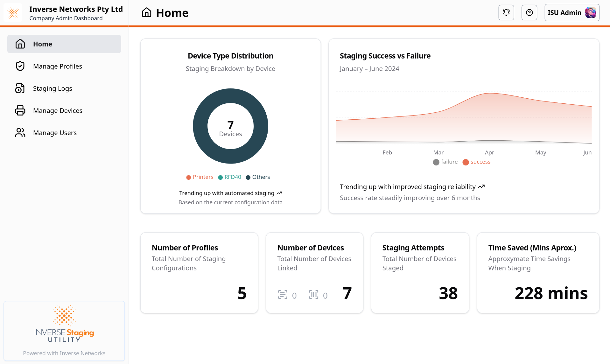610x364 pixels.
Task: Click the shield icon for Manage Profiles
Action: click(x=20, y=66)
